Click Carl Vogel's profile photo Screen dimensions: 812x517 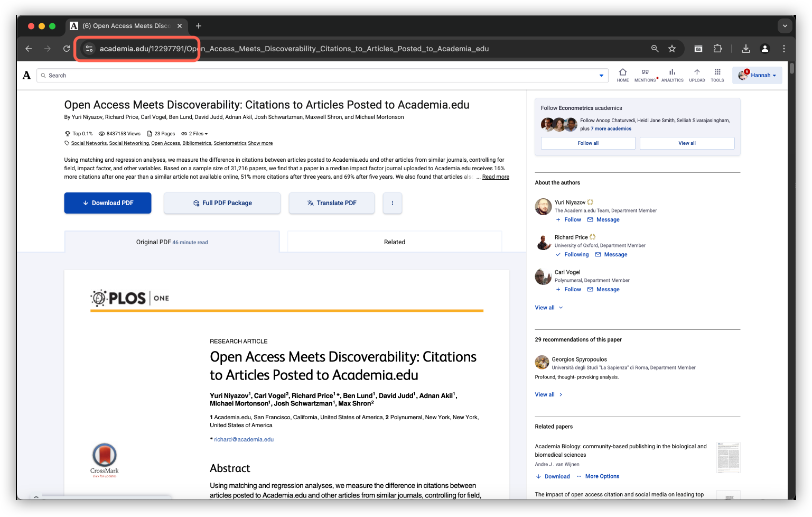[543, 276]
